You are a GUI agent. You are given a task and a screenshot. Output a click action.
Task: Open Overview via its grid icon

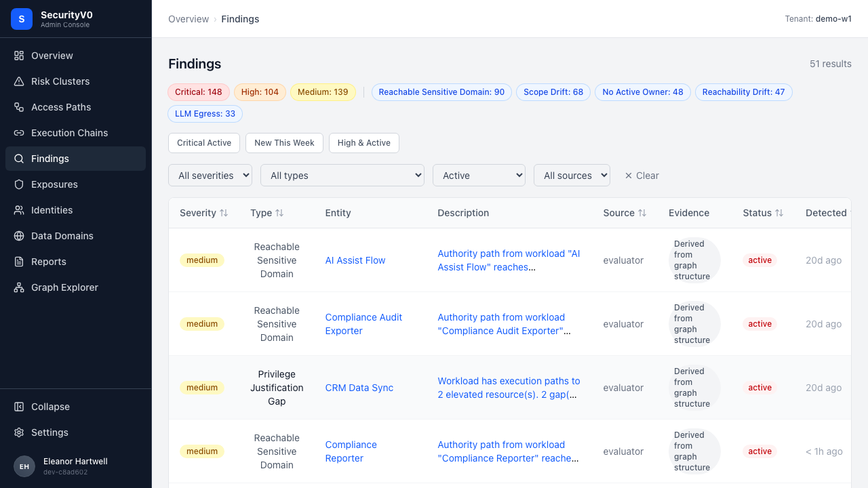pyautogui.click(x=19, y=56)
